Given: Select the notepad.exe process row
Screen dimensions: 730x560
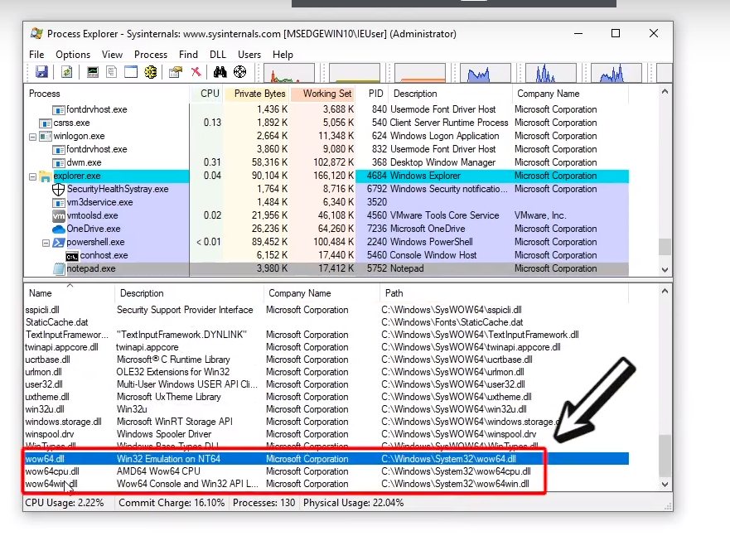Looking at the screenshot, I should pos(326,269).
